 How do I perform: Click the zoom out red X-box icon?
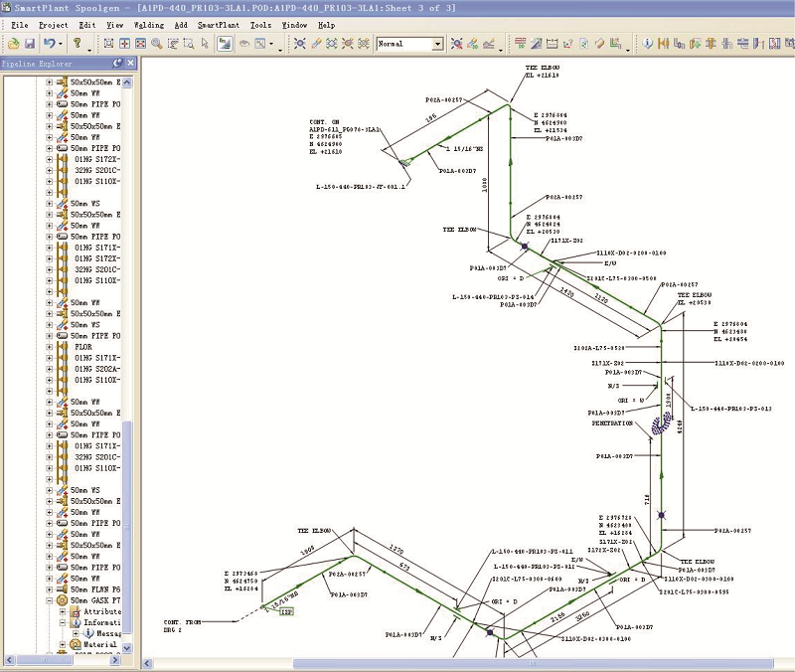[x=140, y=44]
